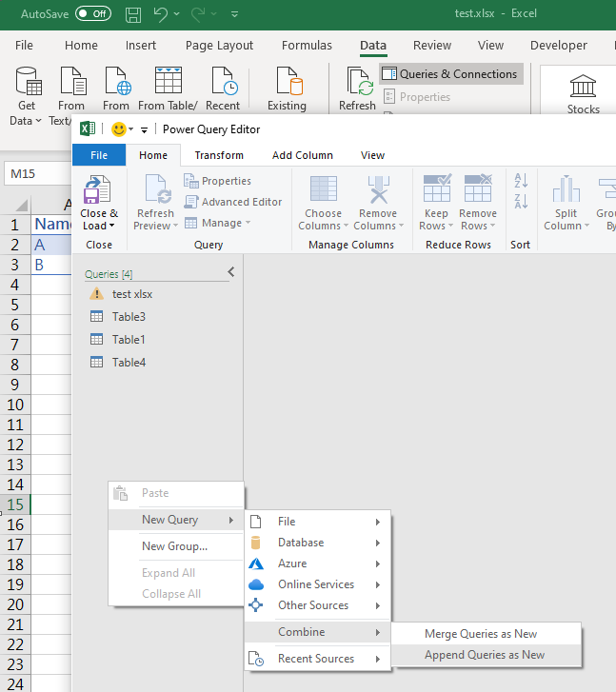Click the From Web icon
Screen dimensions: 616x692
click(x=118, y=81)
